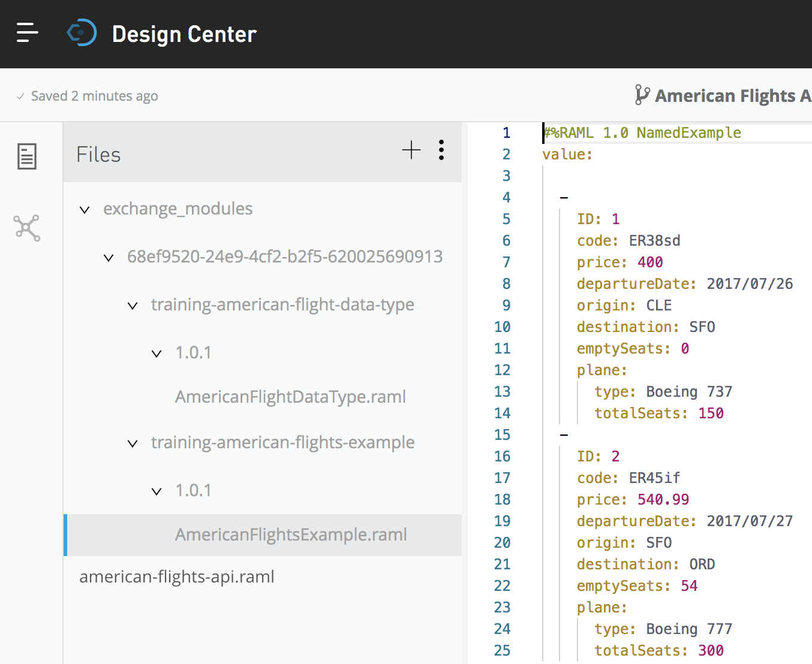The image size is (812, 664).
Task: Click the destination: ORD line
Action: coord(646,564)
